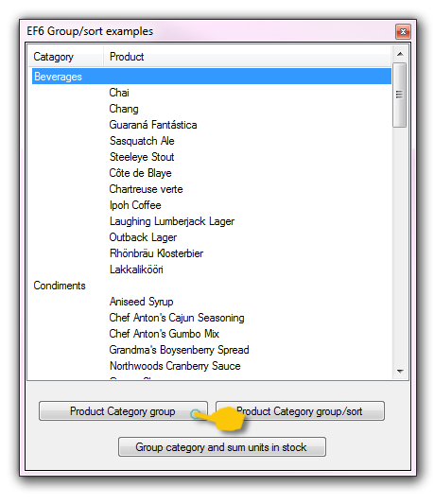The image size is (434, 504).
Task: Select the Côte de Blaye row
Action: pyautogui.click(x=212, y=173)
